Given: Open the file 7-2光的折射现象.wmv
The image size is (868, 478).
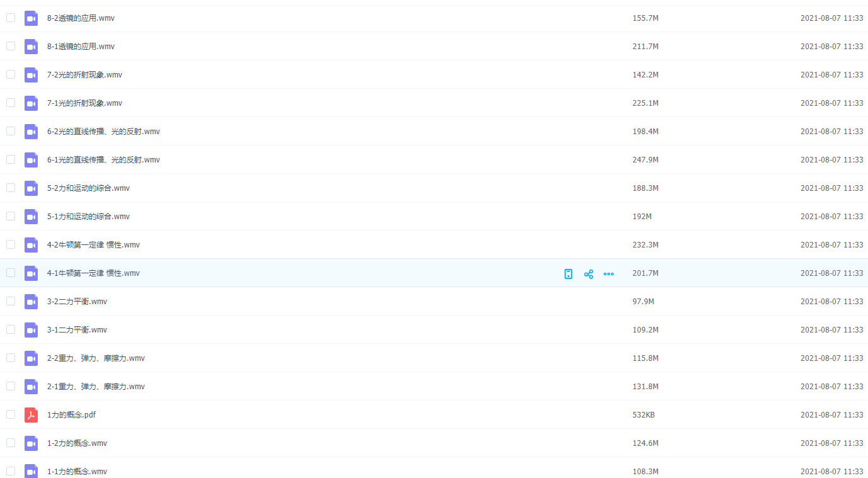Looking at the screenshot, I should 84,75.
